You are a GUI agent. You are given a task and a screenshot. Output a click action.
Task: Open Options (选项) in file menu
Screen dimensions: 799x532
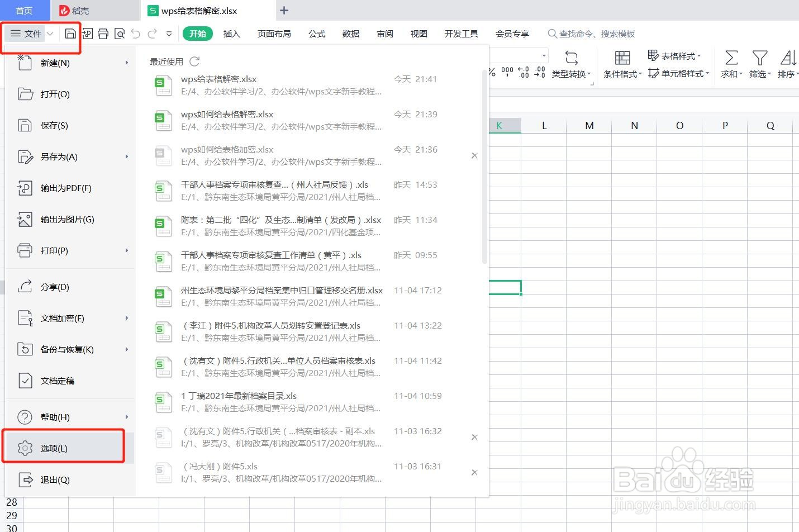click(x=70, y=448)
